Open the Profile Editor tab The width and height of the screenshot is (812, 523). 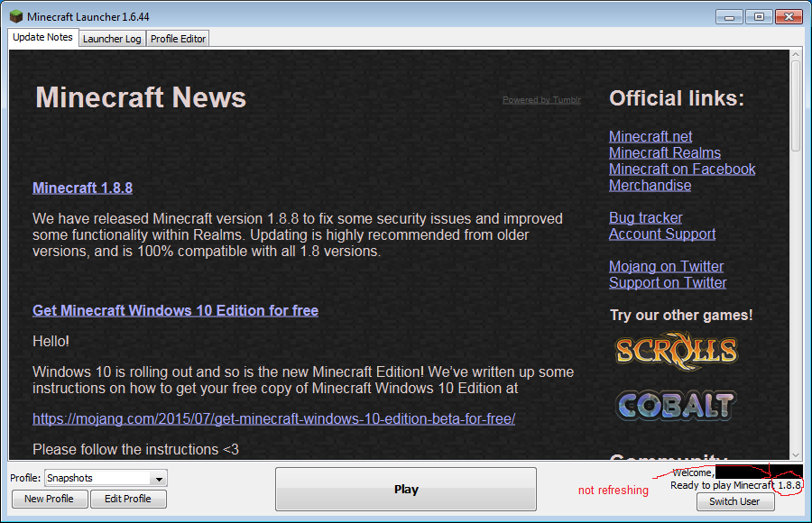(178, 39)
